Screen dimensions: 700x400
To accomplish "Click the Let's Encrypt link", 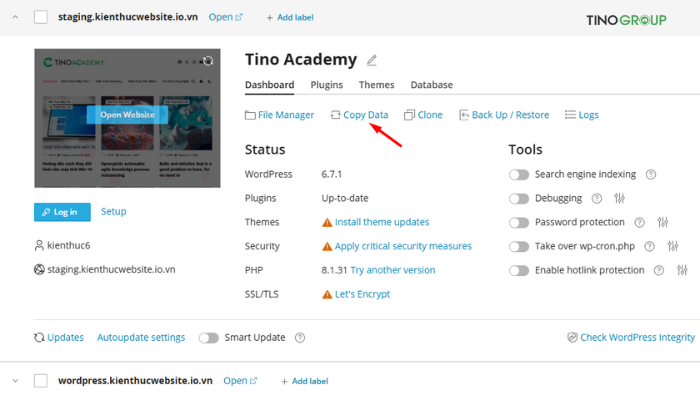I will (362, 295).
